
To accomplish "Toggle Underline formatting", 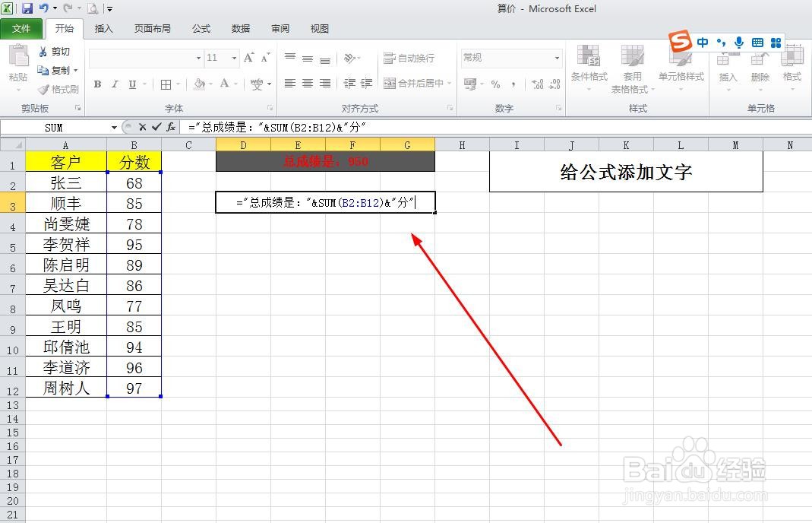I will 133,84.
